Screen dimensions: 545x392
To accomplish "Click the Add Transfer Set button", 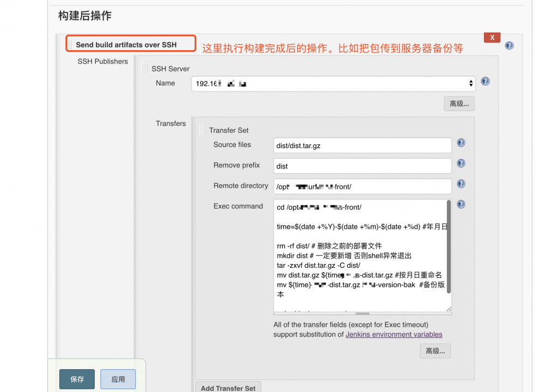I will point(228,387).
